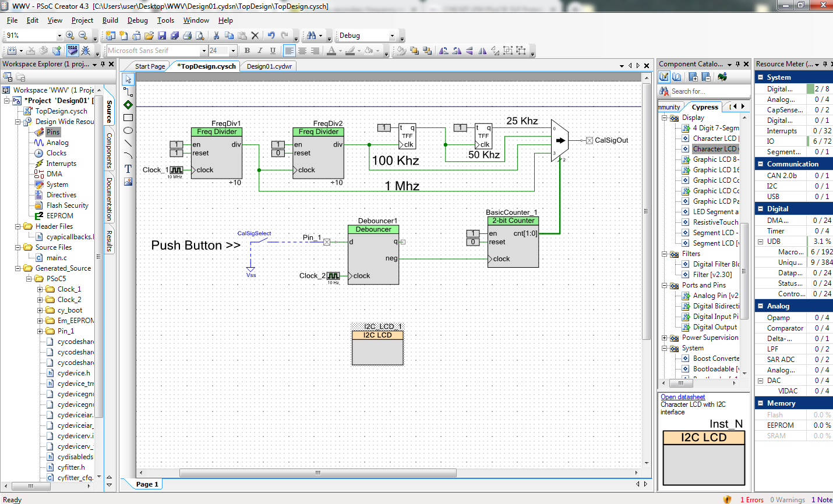Collapse the Communication section in Resource Meter

point(760,164)
